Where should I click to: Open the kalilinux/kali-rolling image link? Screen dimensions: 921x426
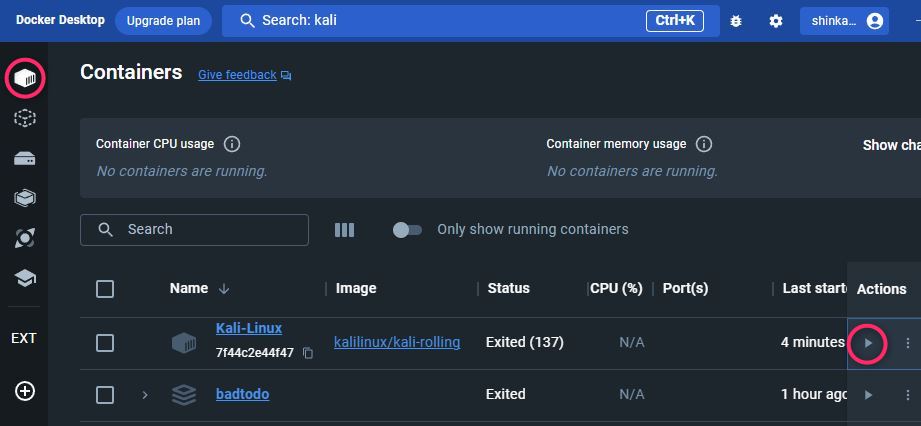[x=397, y=342]
